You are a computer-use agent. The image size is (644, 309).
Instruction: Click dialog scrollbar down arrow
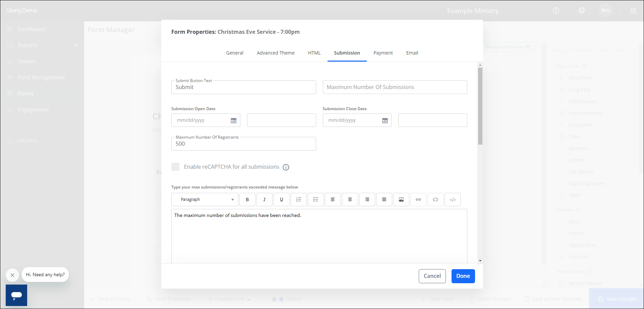tap(480, 261)
